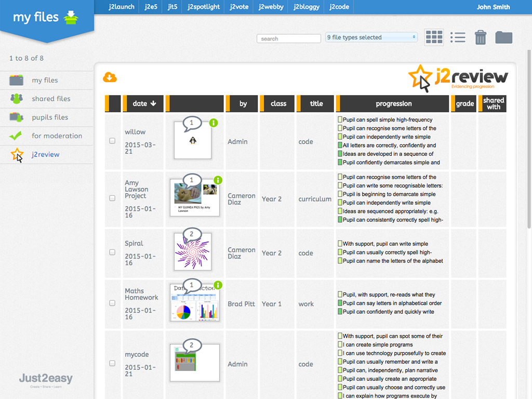
Task: Click green progression box for All letters
Action: point(340,145)
